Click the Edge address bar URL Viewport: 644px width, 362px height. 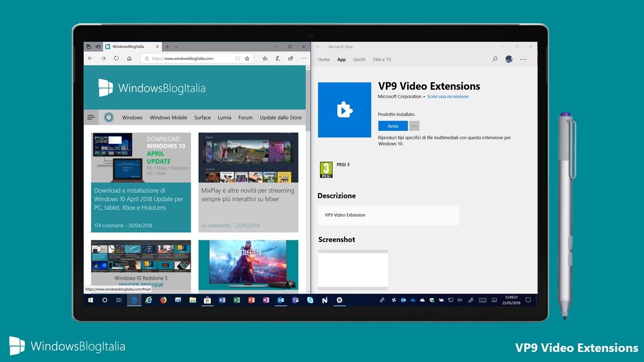183,58
